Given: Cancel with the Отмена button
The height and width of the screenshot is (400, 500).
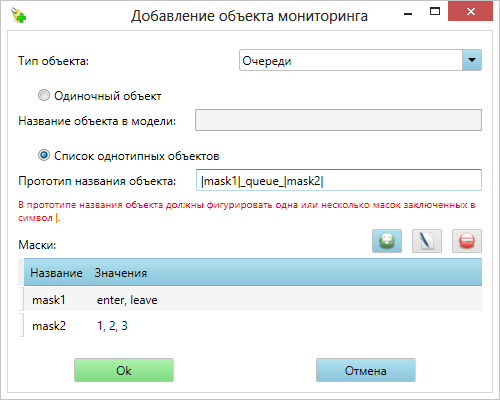Looking at the screenshot, I should coord(366,370).
